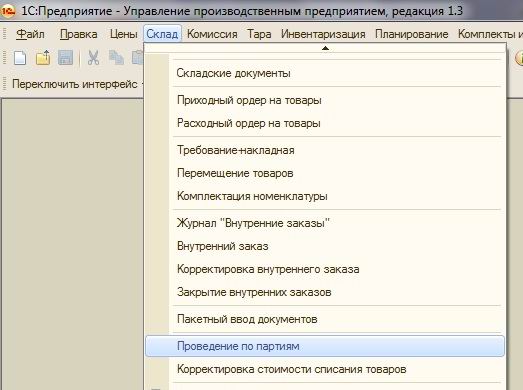
Task: Select Перемещение товаров entry
Action: (x=325, y=173)
